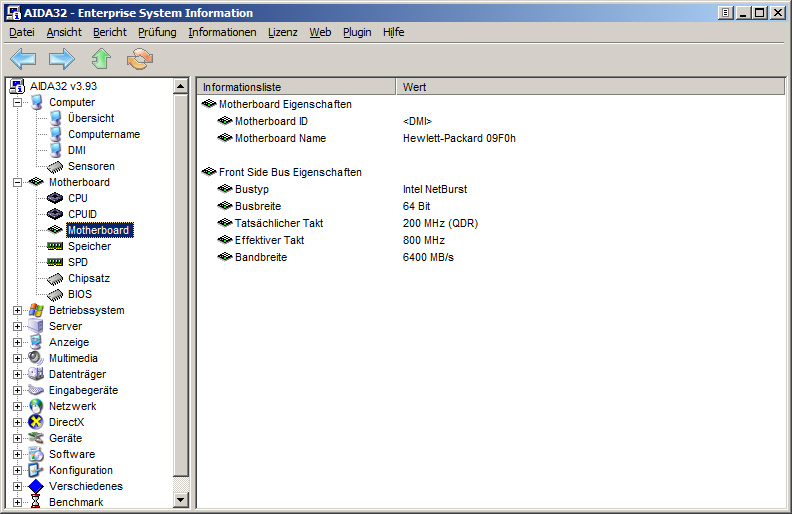Click the CPU chip icon
Image resolution: width=792 pixels, height=514 pixels.
(x=55, y=198)
